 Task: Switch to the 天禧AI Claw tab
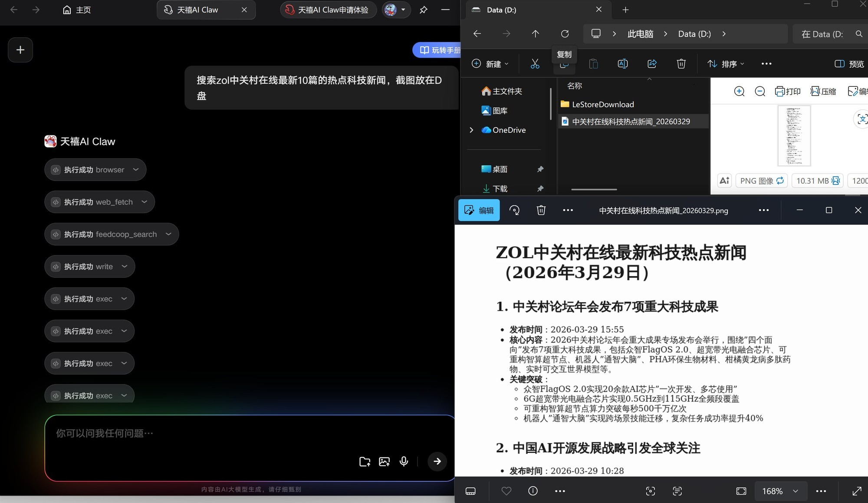pyautogui.click(x=197, y=10)
